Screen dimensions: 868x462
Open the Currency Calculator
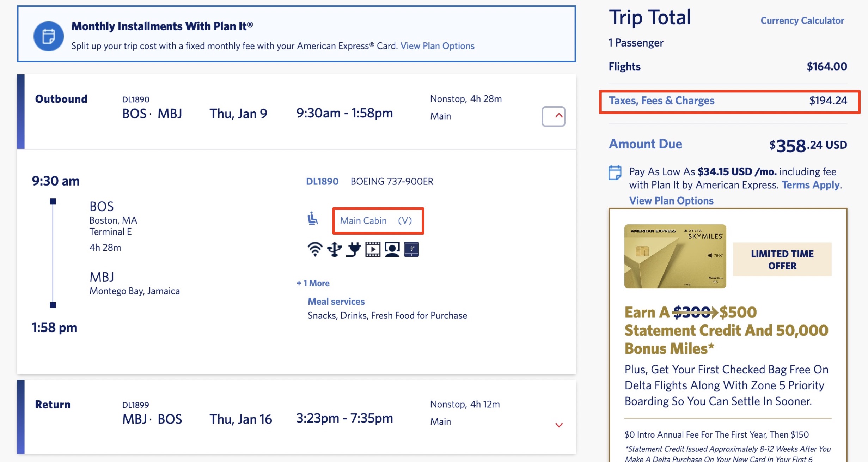click(801, 20)
